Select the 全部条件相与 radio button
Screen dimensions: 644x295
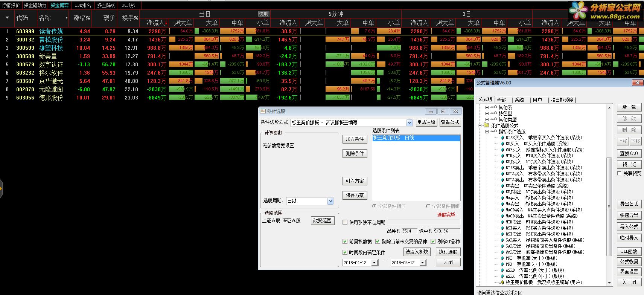click(374, 206)
